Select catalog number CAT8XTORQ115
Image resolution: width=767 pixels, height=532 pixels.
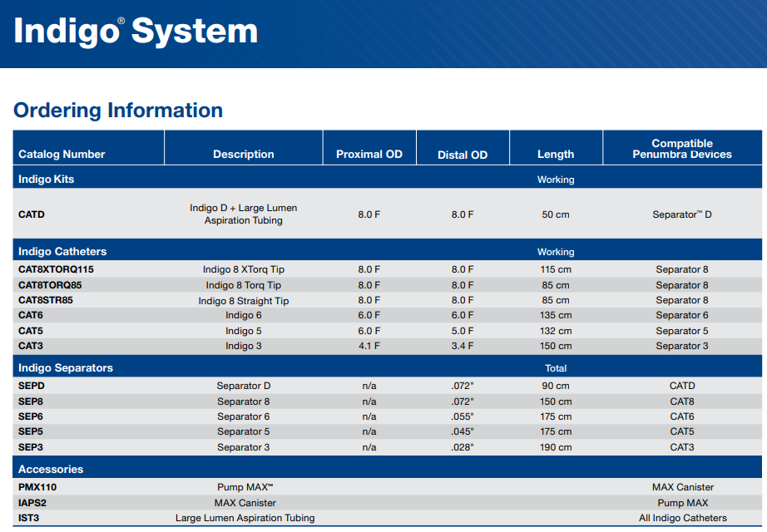click(56, 269)
